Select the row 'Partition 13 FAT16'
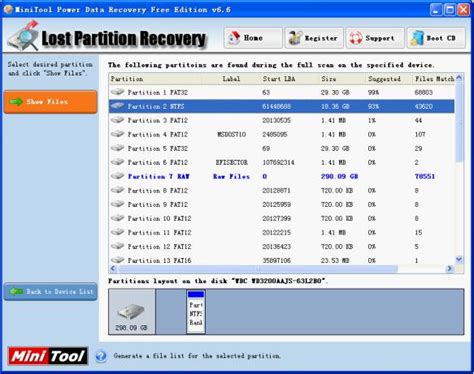Screen dimensions: 474x374 (x=282, y=259)
